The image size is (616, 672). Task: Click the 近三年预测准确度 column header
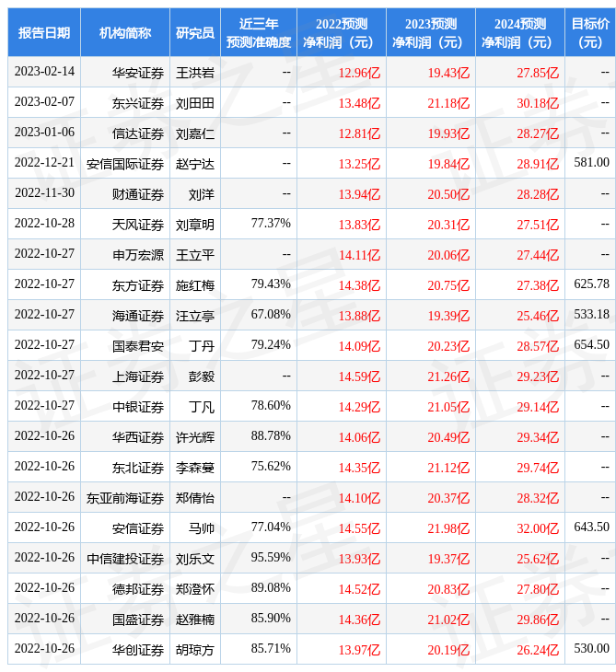tap(259, 32)
